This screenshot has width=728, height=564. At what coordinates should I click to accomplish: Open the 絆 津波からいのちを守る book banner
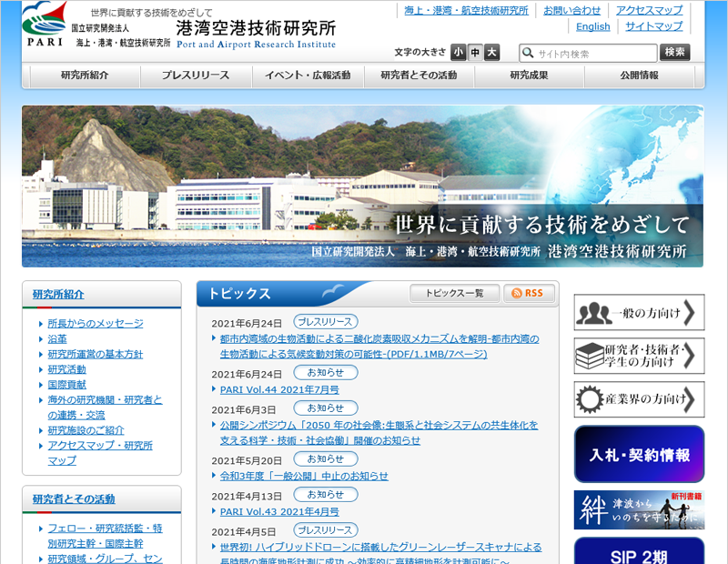point(639,509)
